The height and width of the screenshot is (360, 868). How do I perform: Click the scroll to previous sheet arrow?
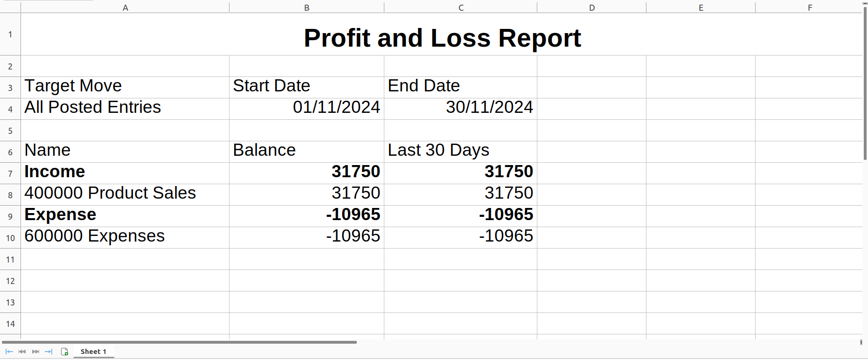(x=22, y=352)
